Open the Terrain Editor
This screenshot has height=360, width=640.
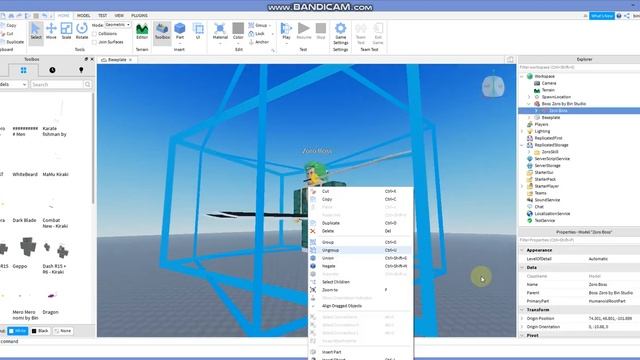[142, 31]
